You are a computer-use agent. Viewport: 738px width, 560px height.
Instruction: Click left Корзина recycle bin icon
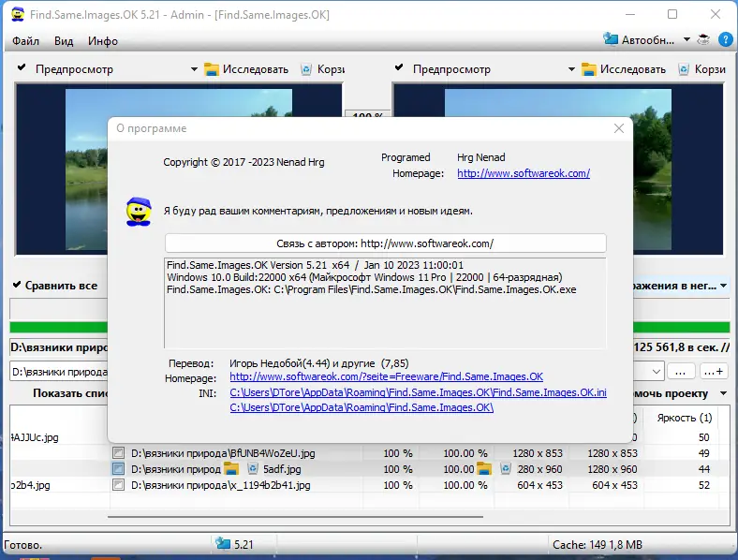tap(306, 69)
